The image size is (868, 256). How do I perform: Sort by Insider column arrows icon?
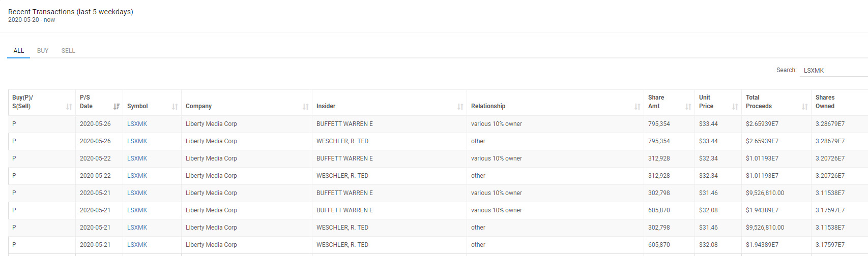pyautogui.click(x=460, y=107)
